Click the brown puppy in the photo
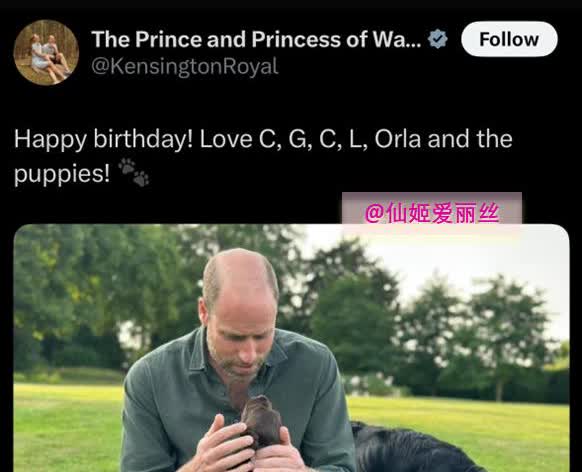The height and width of the screenshot is (472, 582). tap(261, 422)
